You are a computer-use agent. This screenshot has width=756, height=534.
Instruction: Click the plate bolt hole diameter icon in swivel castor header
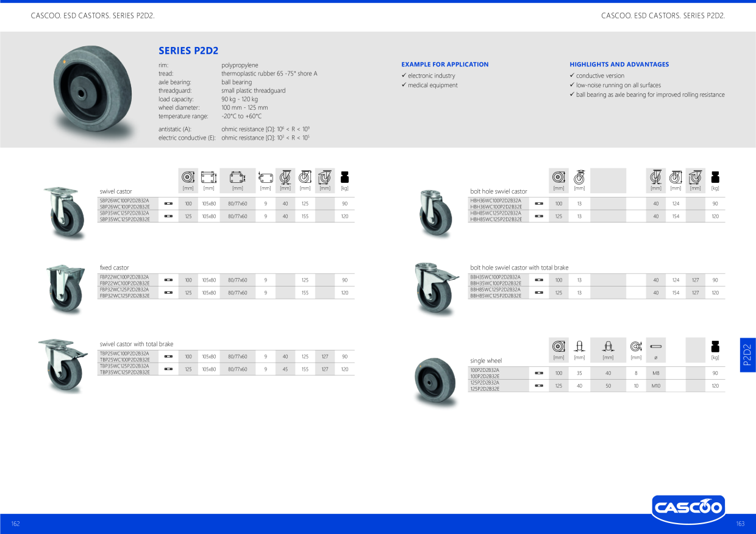click(x=265, y=177)
